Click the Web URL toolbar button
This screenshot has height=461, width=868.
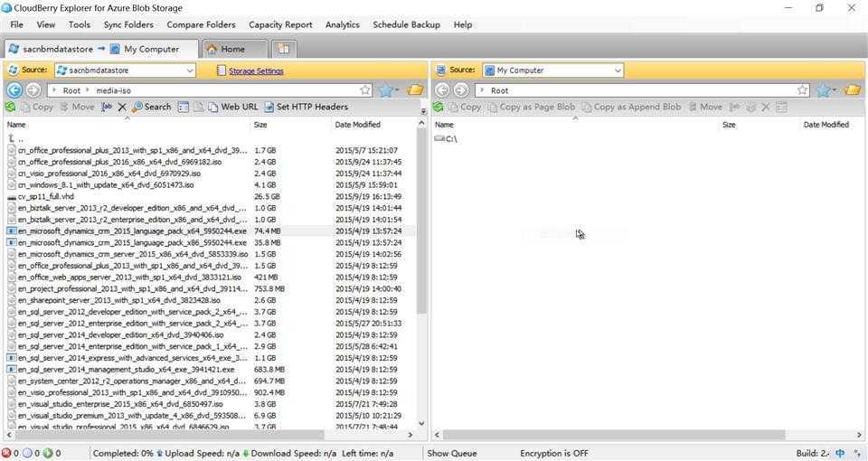click(233, 107)
